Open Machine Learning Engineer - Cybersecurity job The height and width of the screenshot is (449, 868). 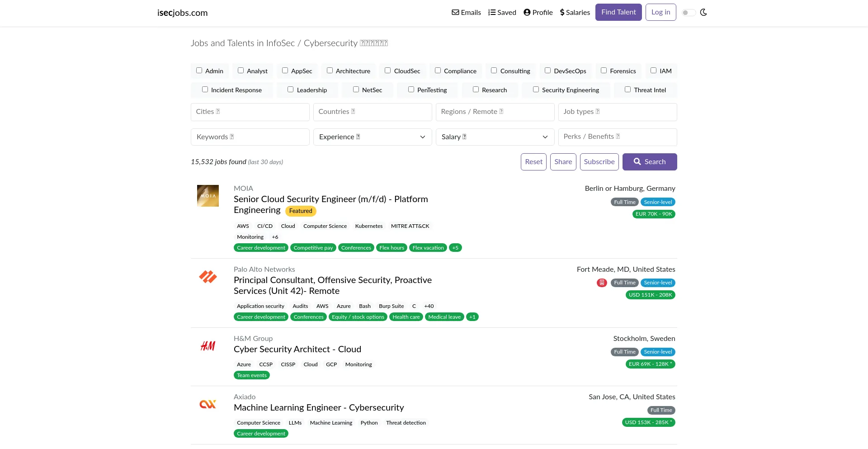point(319,407)
